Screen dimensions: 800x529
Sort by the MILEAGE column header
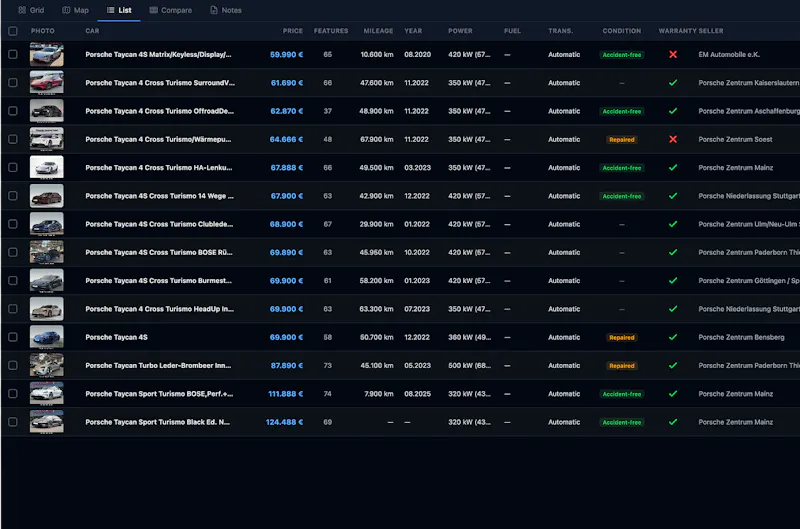[x=378, y=31]
